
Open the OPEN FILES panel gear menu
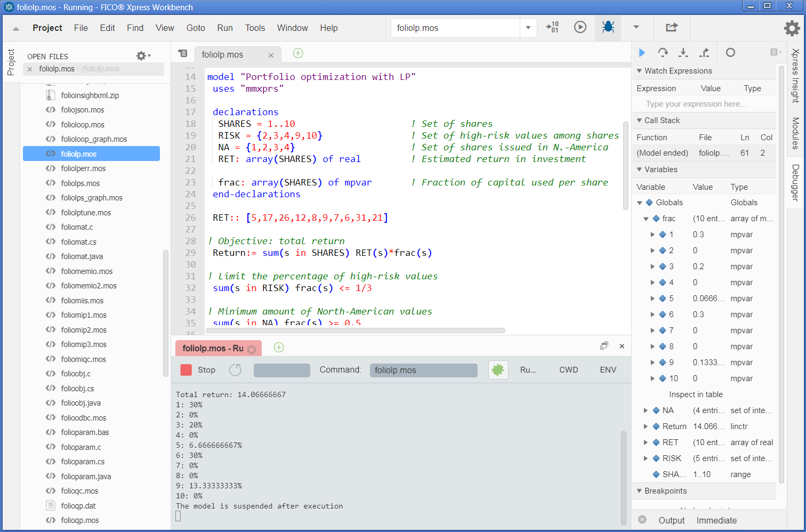[x=142, y=55]
